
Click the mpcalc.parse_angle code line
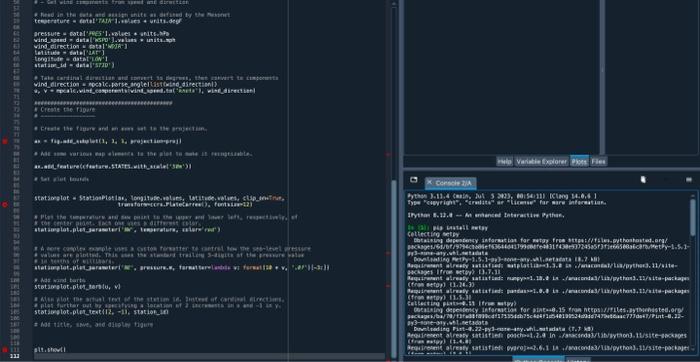[x=126, y=84]
